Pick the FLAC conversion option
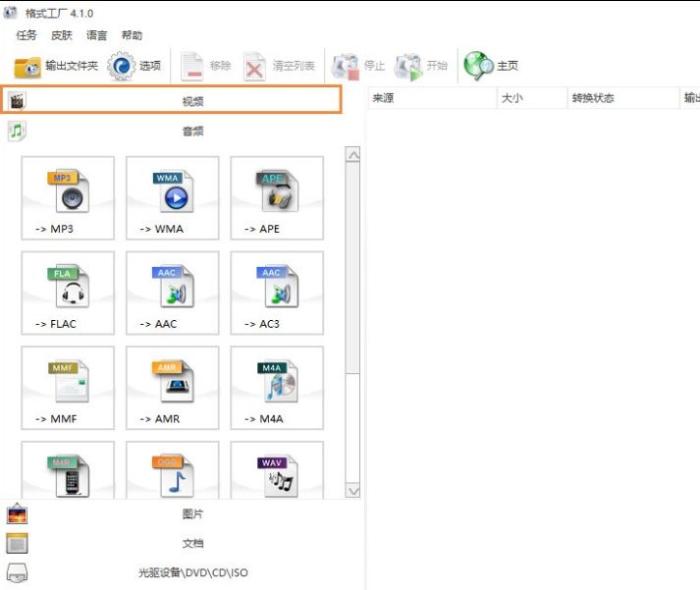The image size is (700, 590). 68,293
